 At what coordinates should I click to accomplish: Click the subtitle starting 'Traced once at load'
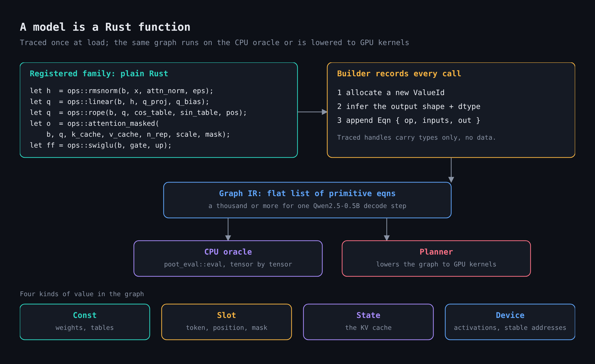[x=214, y=43]
